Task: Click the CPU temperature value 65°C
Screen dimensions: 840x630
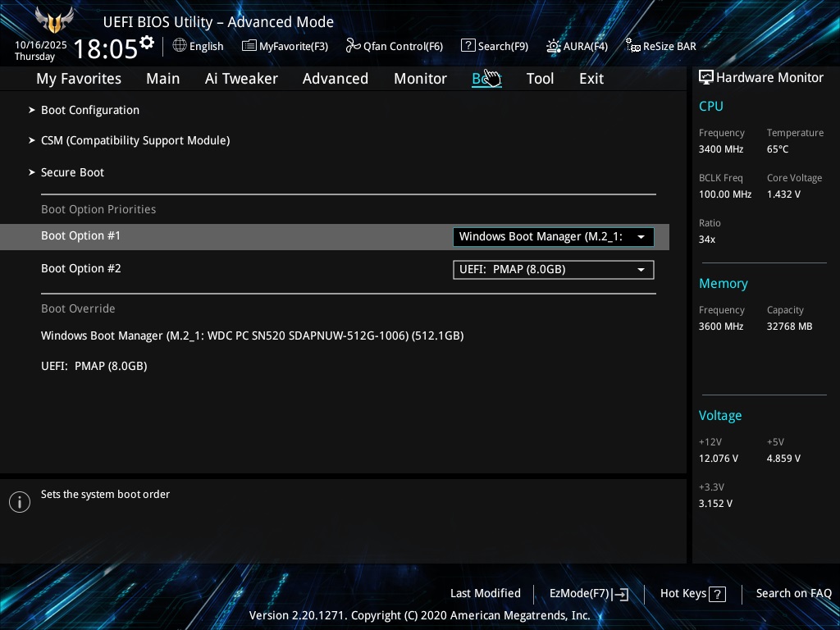Action: click(778, 149)
